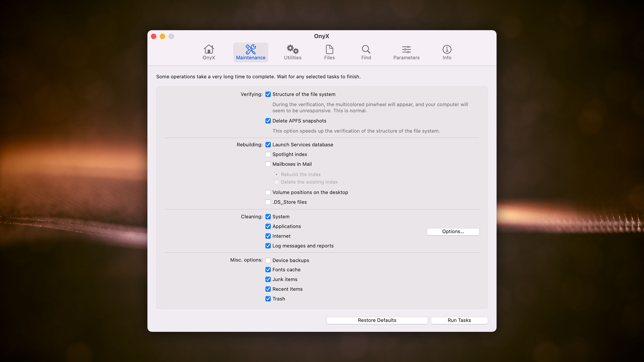Open the OnyX home tab
Screen dimensions: 644x362
tap(209, 52)
